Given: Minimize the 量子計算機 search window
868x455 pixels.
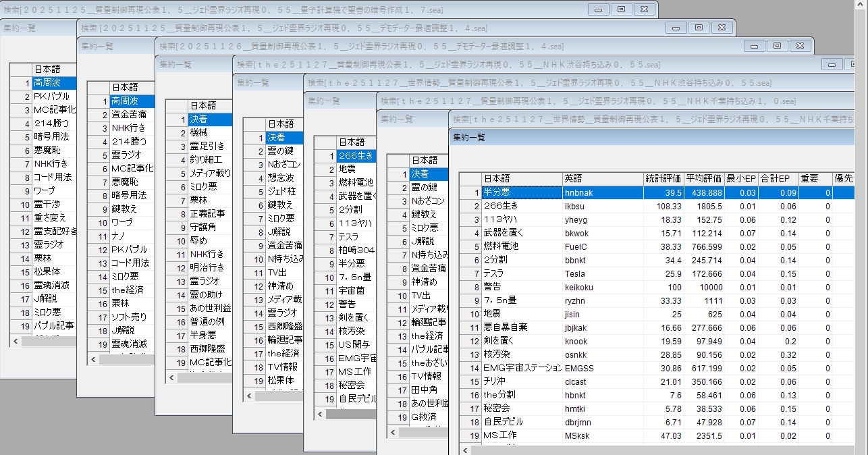Looking at the screenshot, I should pyautogui.click(x=598, y=9).
